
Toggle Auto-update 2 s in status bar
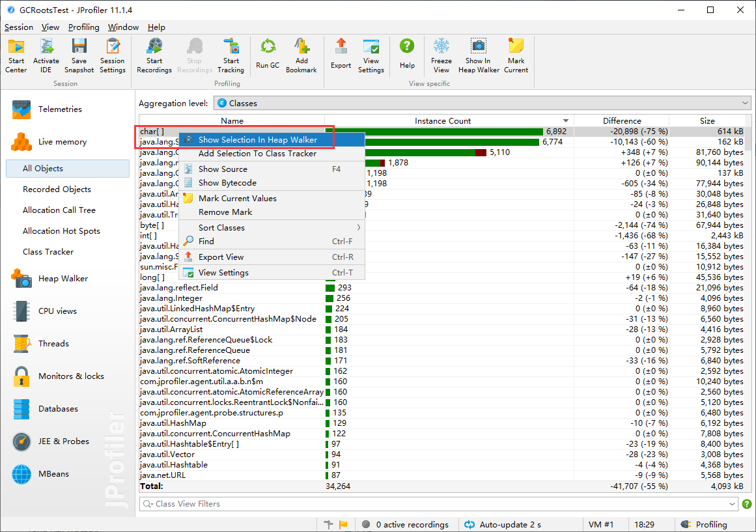[x=503, y=524]
